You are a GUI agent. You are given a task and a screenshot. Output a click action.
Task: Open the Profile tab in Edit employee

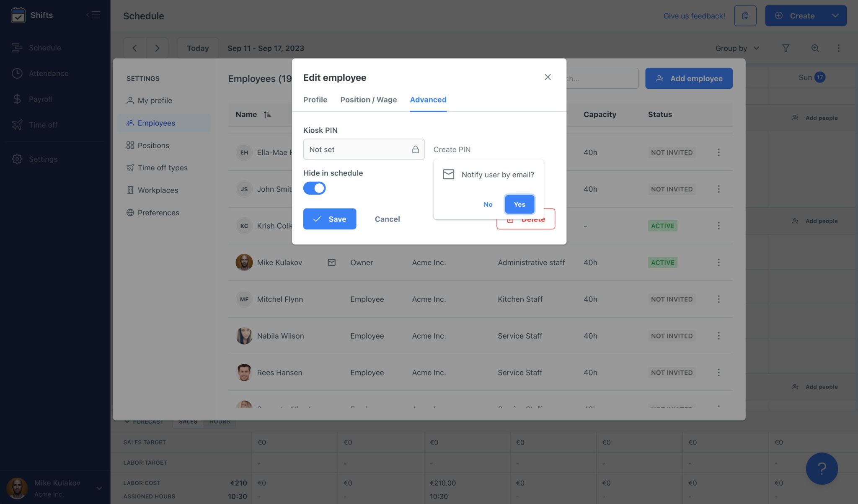click(x=315, y=100)
